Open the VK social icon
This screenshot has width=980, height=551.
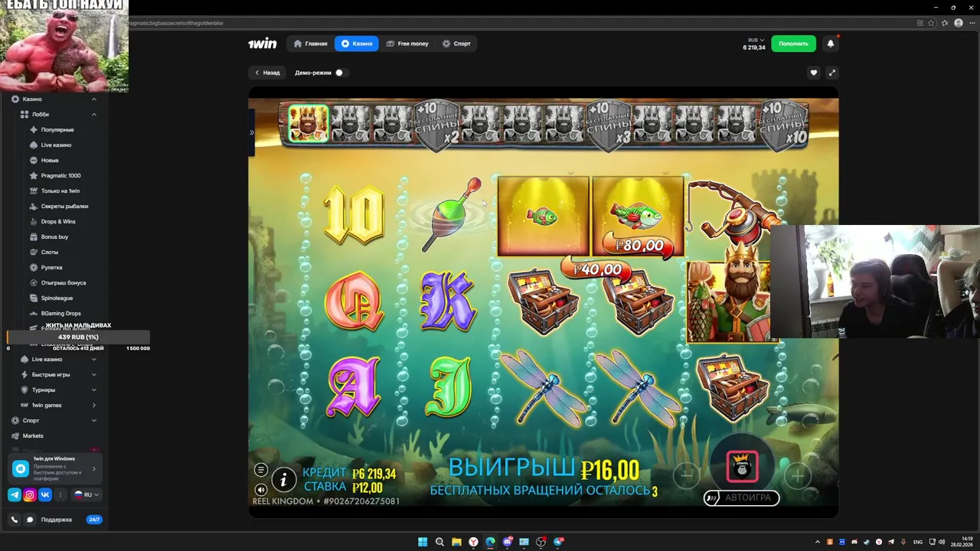pos(45,494)
